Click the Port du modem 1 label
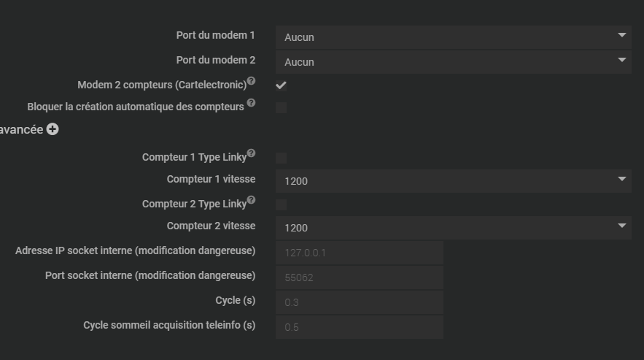The height and width of the screenshot is (360, 644). click(215, 36)
